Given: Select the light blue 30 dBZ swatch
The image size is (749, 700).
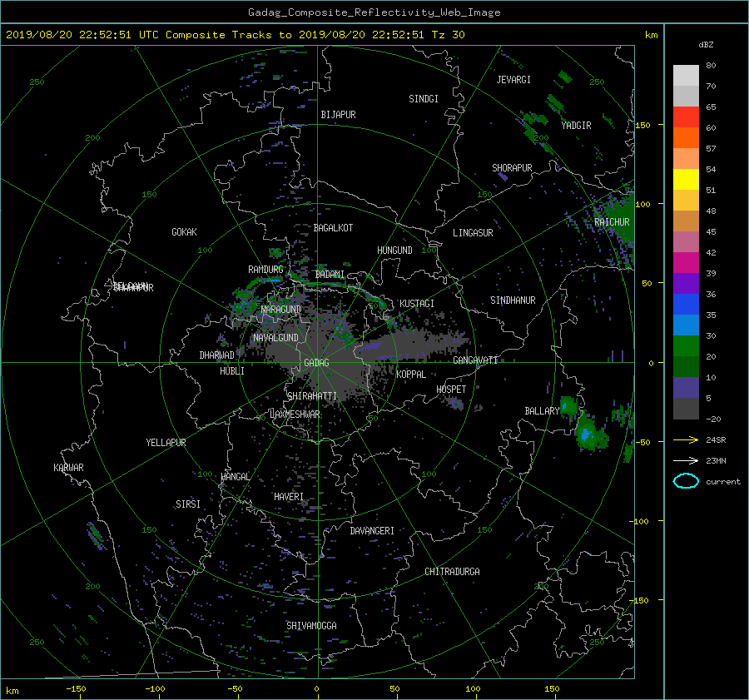Looking at the screenshot, I should 686,325.
